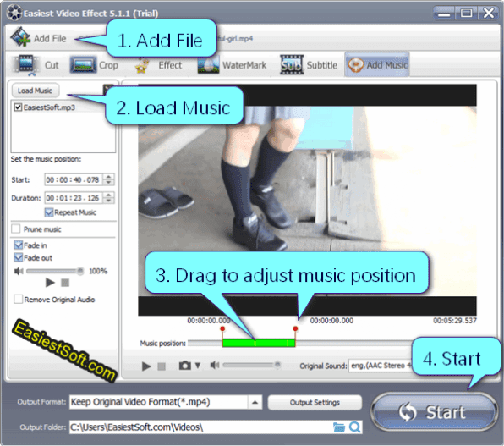This screenshot has height=446, width=504.
Task: Uncheck EasiestSoft.mp3 in the music list
Action: tap(18, 107)
